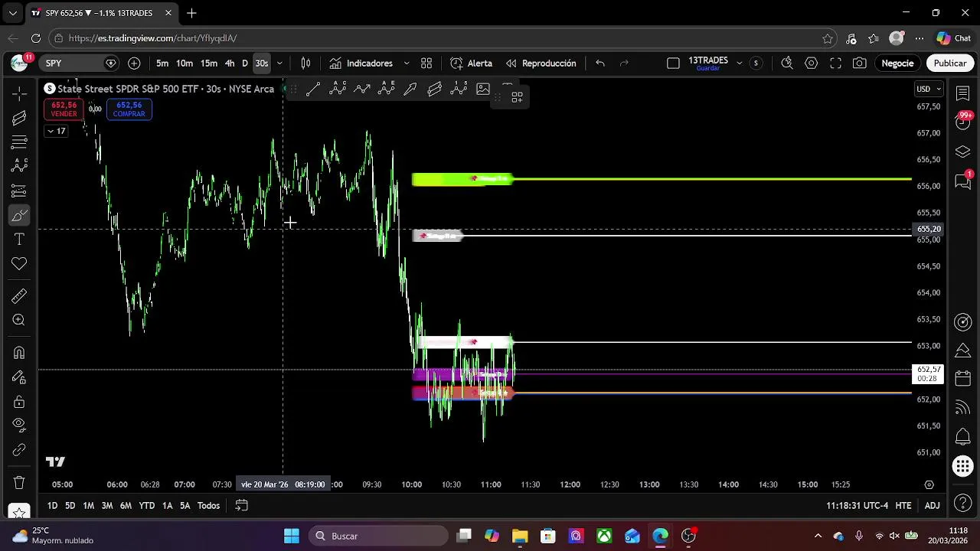Switch to the 15m timeframe
980x551 pixels.
click(209, 64)
